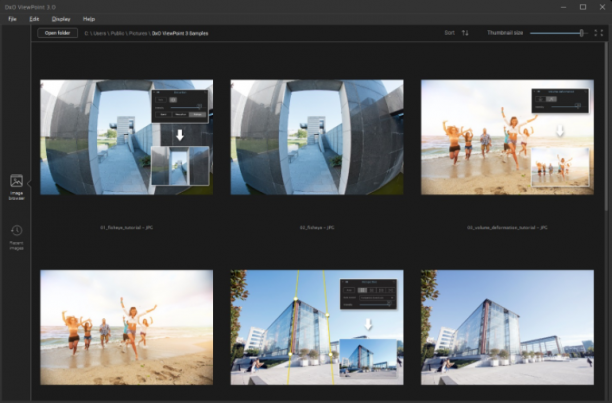This screenshot has height=403, width=612.
Task: Open the Edit menu
Action: pos(34,19)
